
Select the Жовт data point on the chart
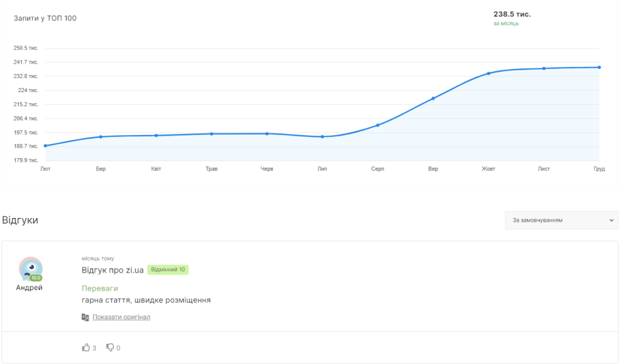[x=488, y=73]
